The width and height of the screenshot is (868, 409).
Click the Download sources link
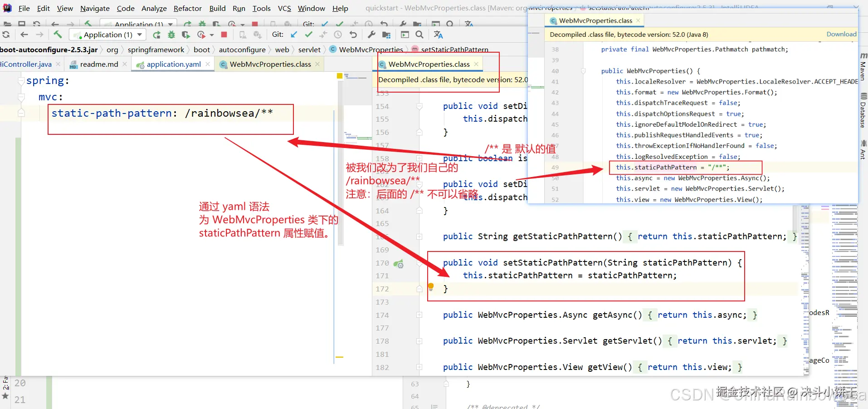pos(841,34)
